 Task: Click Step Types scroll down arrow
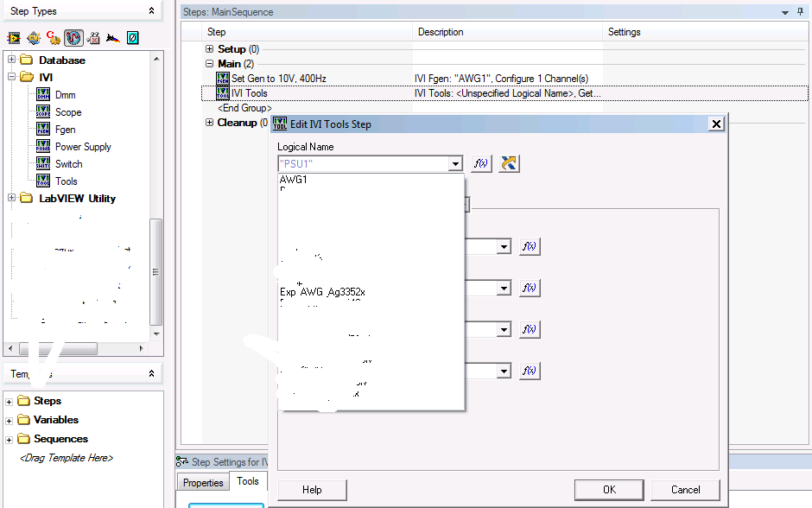pos(156,334)
